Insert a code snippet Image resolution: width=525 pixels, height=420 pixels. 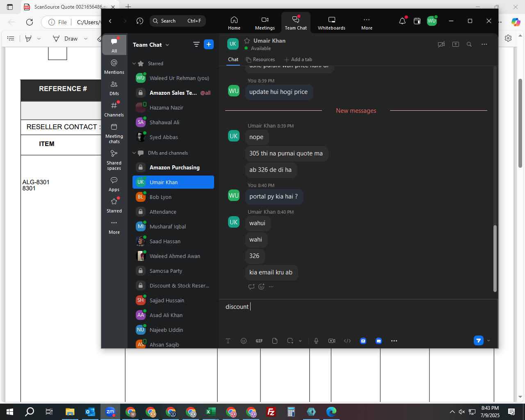tap(347, 341)
